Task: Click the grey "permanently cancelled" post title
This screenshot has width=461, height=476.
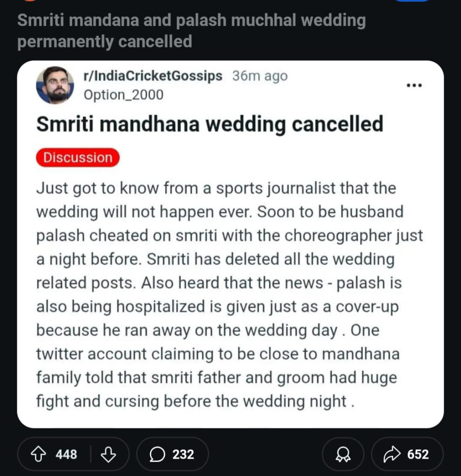Action: pos(105,41)
